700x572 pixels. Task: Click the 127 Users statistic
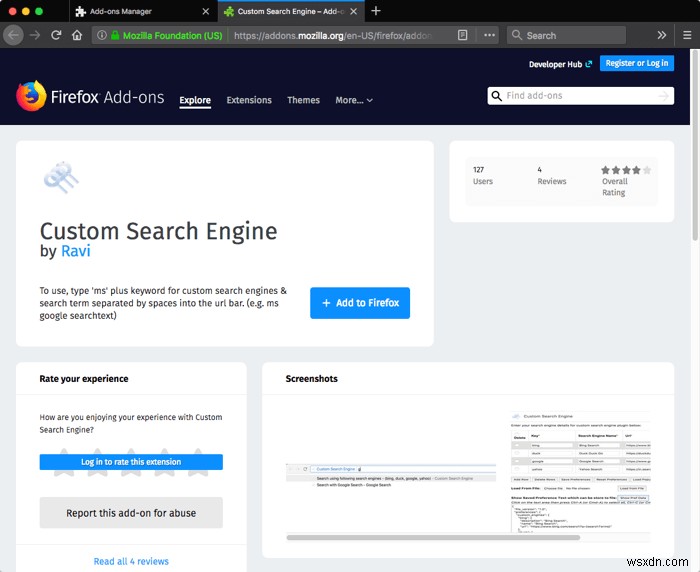pos(483,175)
